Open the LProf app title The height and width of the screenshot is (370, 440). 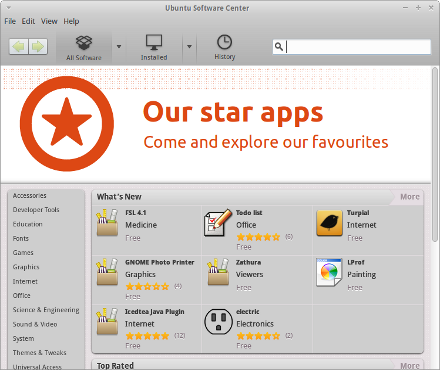pos(356,262)
